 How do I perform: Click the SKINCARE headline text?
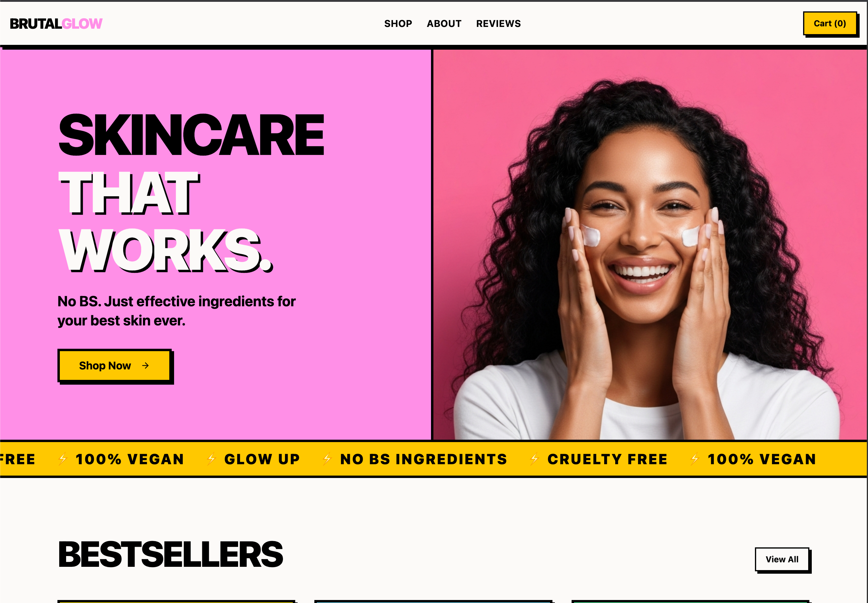(x=191, y=135)
